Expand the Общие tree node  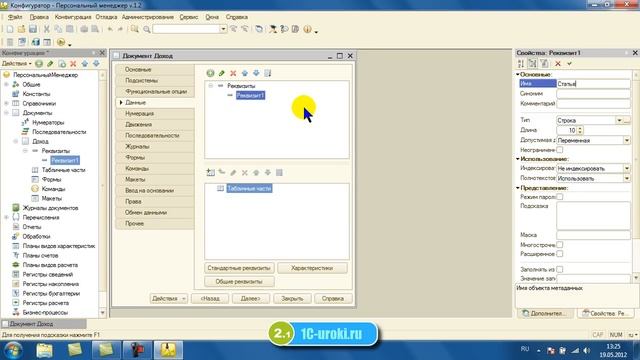tap(6, 84)
